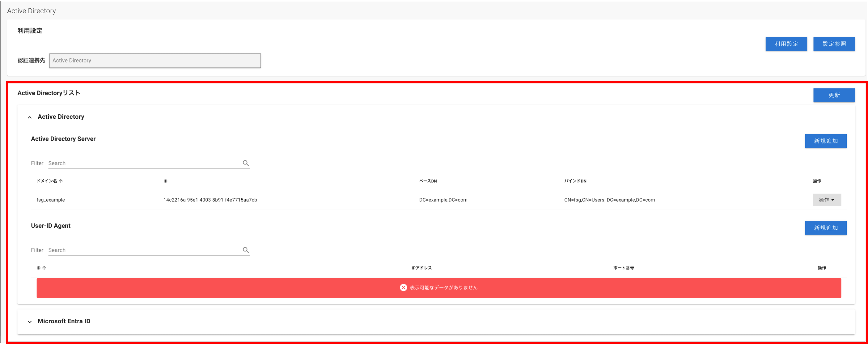Viewport: 868px width, 344px height.
Task: Open 操作 dropdown for fsg_example row
Action: pyautogui.click(x=827, y=200)
